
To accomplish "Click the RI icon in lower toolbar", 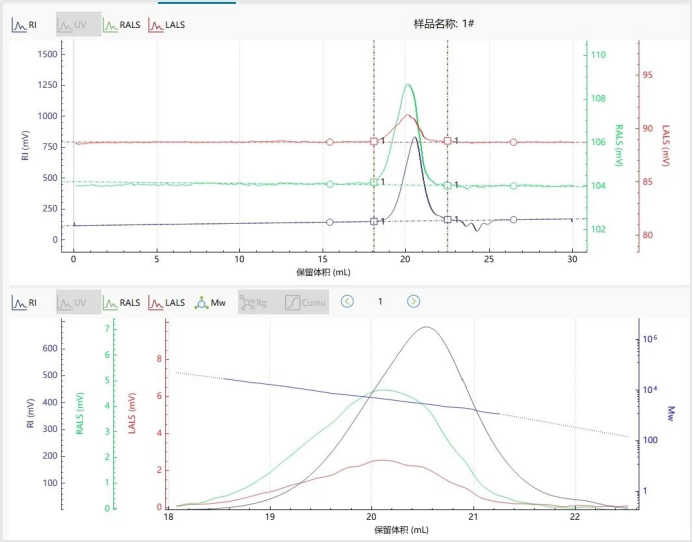I will [24, 301].
